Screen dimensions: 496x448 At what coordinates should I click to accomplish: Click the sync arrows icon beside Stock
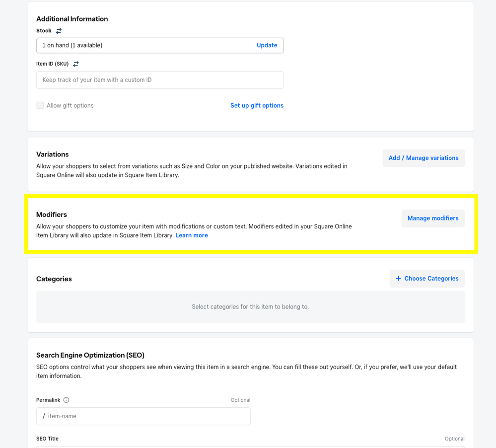[59, 31]
